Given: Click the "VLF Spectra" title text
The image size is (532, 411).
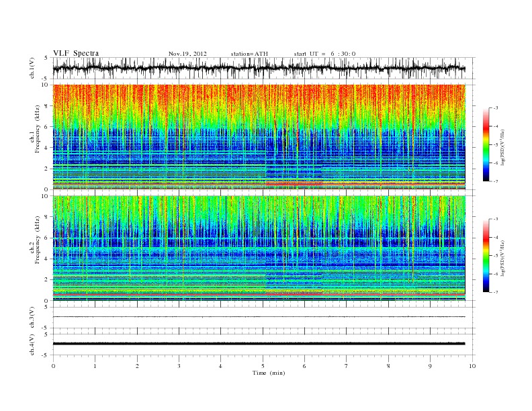Looking at the screenshot, I should tap(76, 53).
